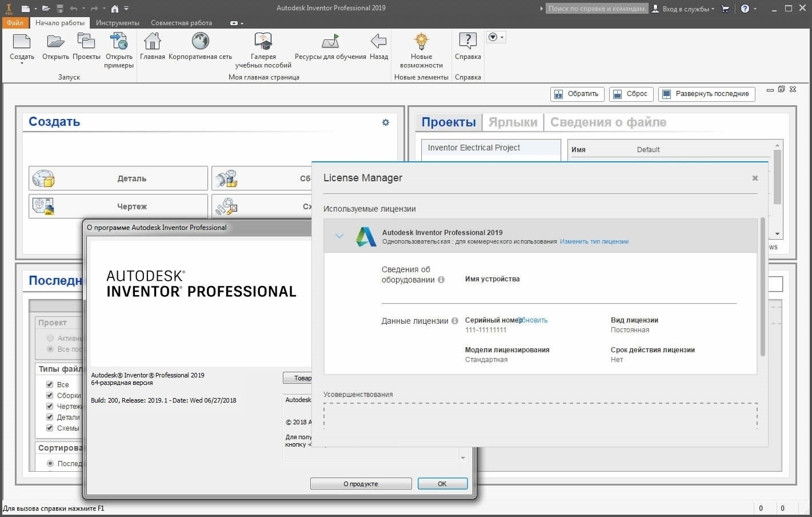Click Открыть примеры ribbon icon
Image resolution: width=812 pixels, height=517 pixels.
(119, 42)
